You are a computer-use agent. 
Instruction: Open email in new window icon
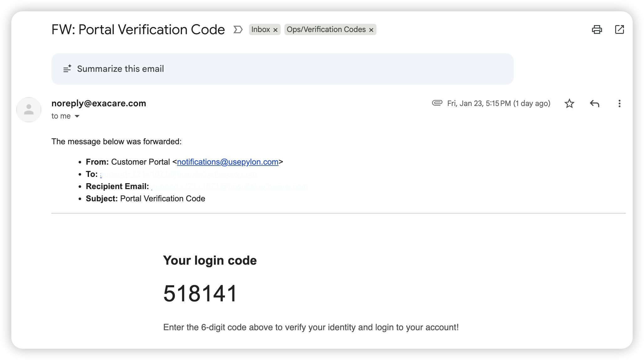[619, 29]
